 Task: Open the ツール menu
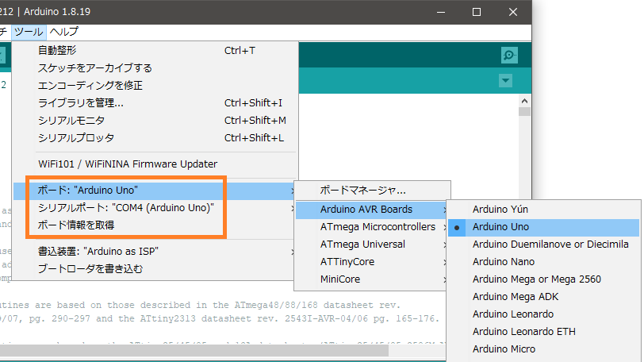29,32
